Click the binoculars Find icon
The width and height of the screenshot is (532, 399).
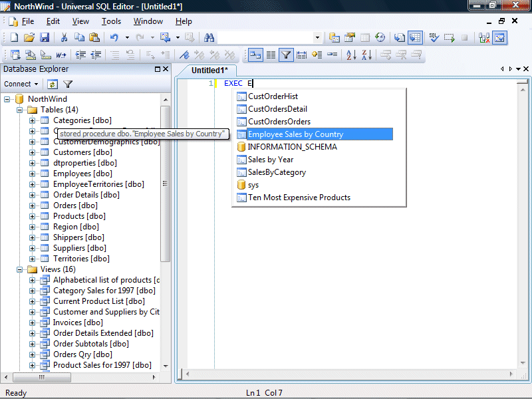pos(209,38)
